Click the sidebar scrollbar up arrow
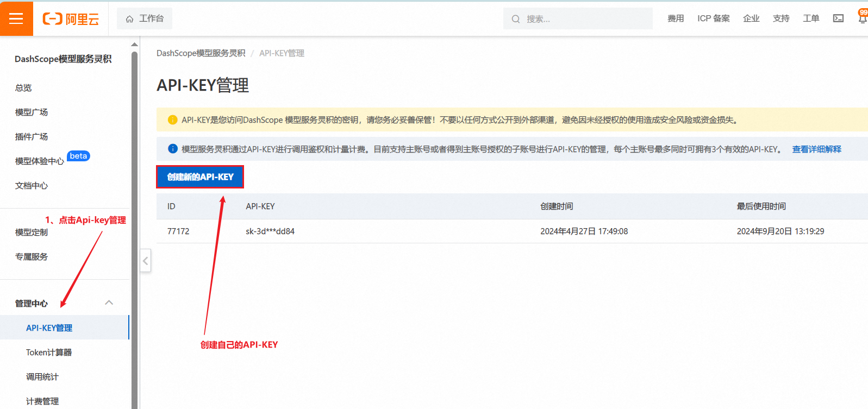The image size is (868, 409). 134,45
